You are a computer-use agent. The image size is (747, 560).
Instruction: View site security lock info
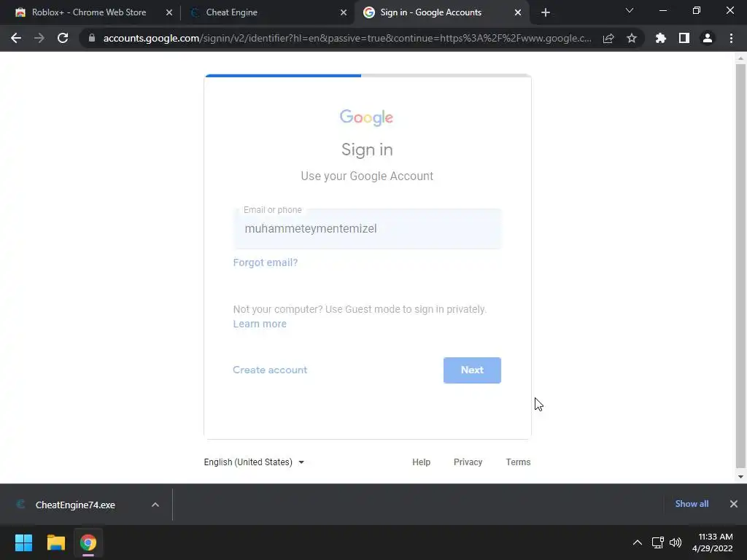pos(92,38)
